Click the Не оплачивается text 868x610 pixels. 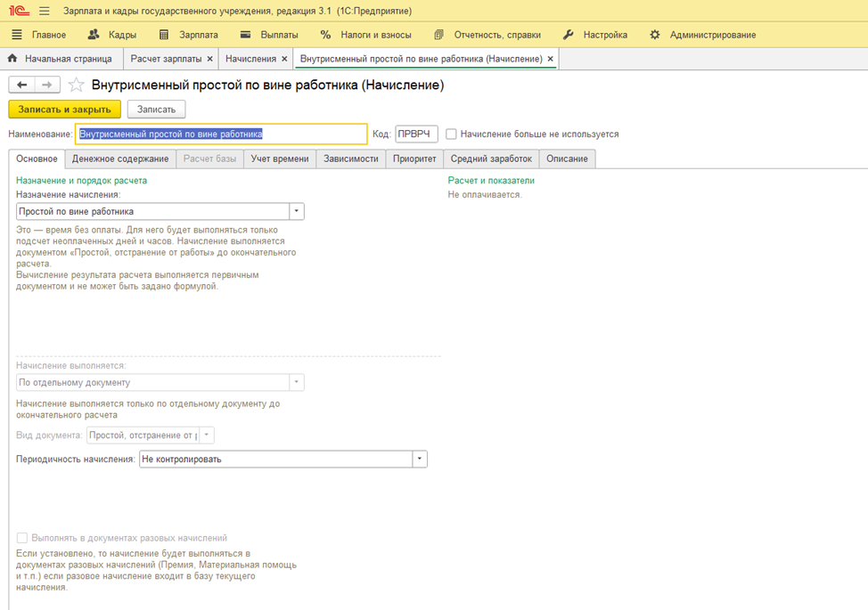[485, 195]
